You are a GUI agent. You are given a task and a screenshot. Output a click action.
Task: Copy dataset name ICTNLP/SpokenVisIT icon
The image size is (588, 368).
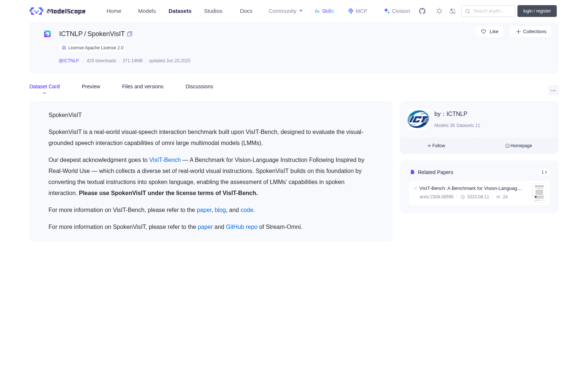[130, 34]
